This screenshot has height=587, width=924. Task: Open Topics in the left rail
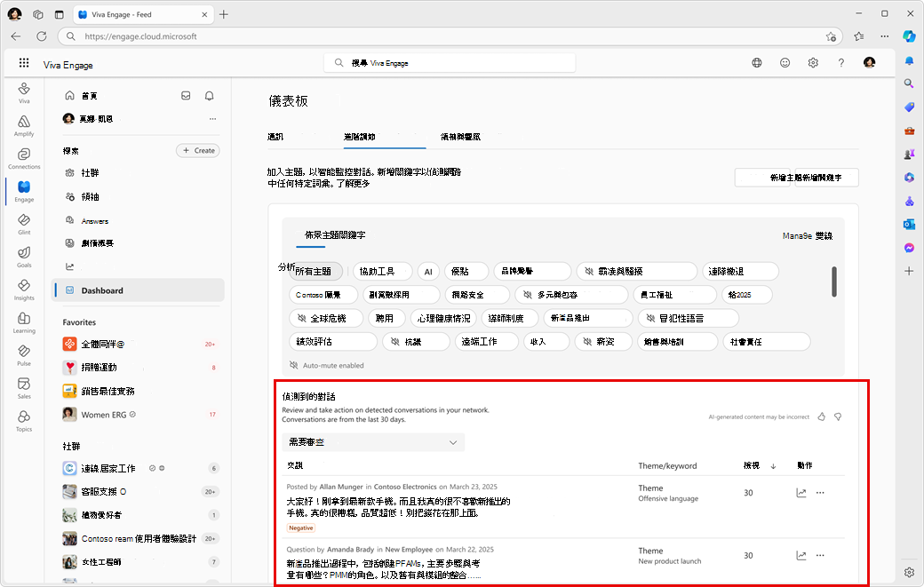pos(24,422)
